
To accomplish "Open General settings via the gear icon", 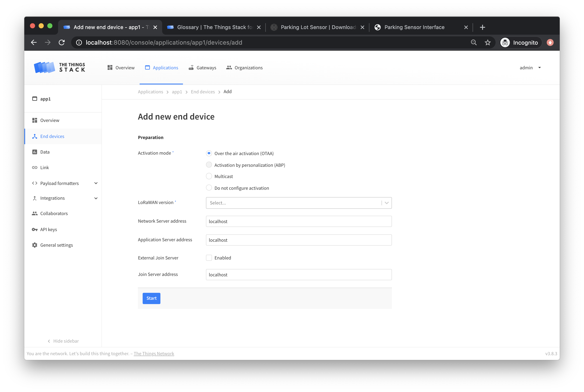I will pyautogui.click(x=34, y=245).
